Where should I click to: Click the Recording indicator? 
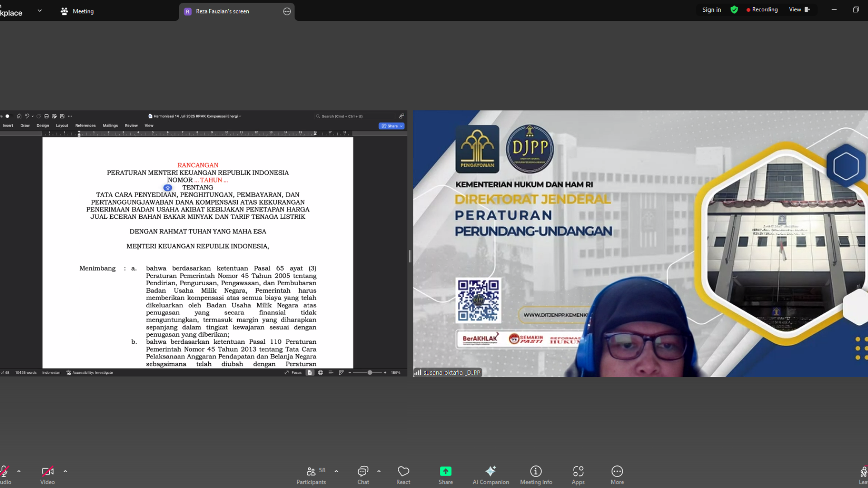coord(762,9)
